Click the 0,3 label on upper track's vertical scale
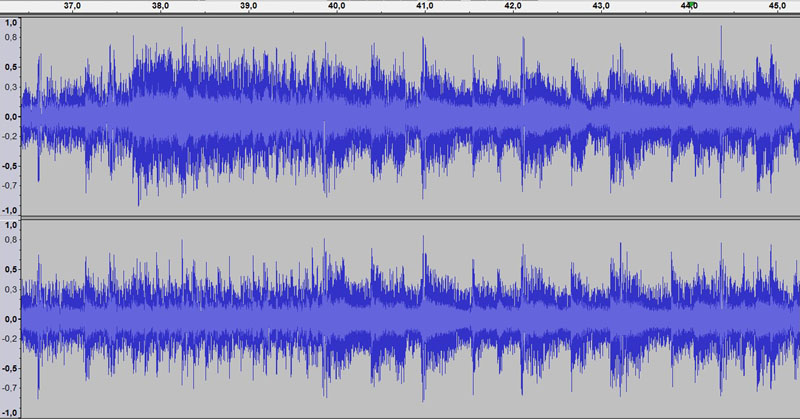The height and width of the screenshot is (420, 800). [x=11, y=87]
